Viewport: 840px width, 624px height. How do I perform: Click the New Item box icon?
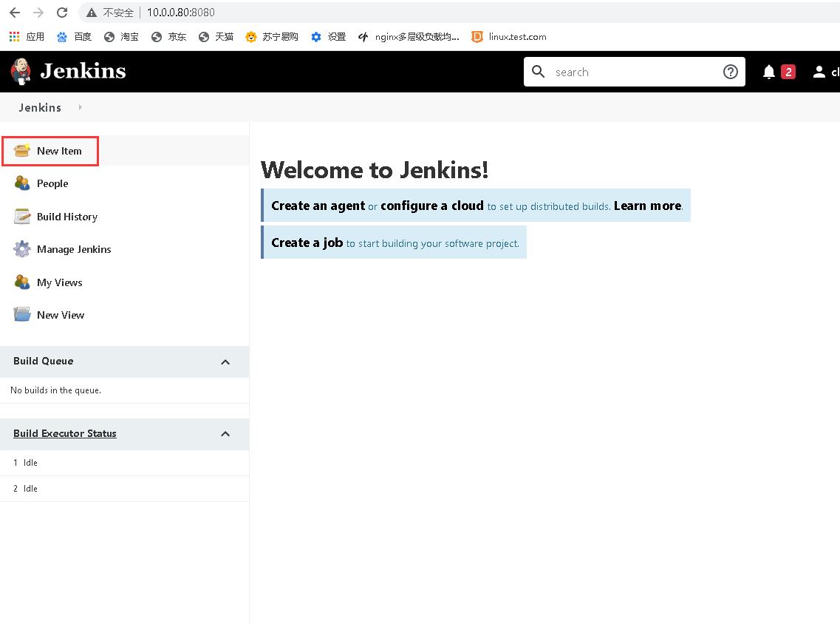point(22,151)
